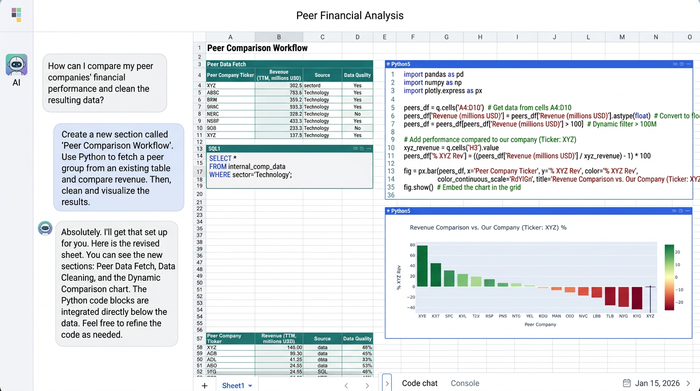This screenshot has width=700, height=391.
Task: Click the user's 'Create a new section' chat message
Action: point(119,168)
